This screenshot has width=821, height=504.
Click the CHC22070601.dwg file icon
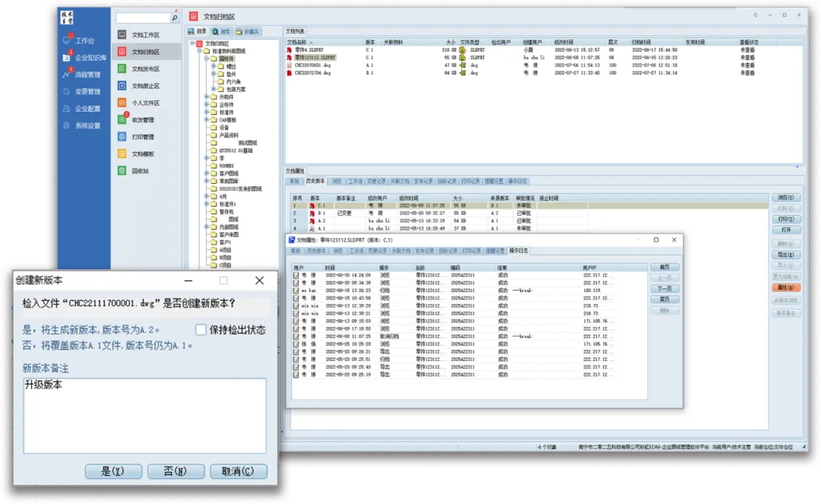tap(289, 65)
